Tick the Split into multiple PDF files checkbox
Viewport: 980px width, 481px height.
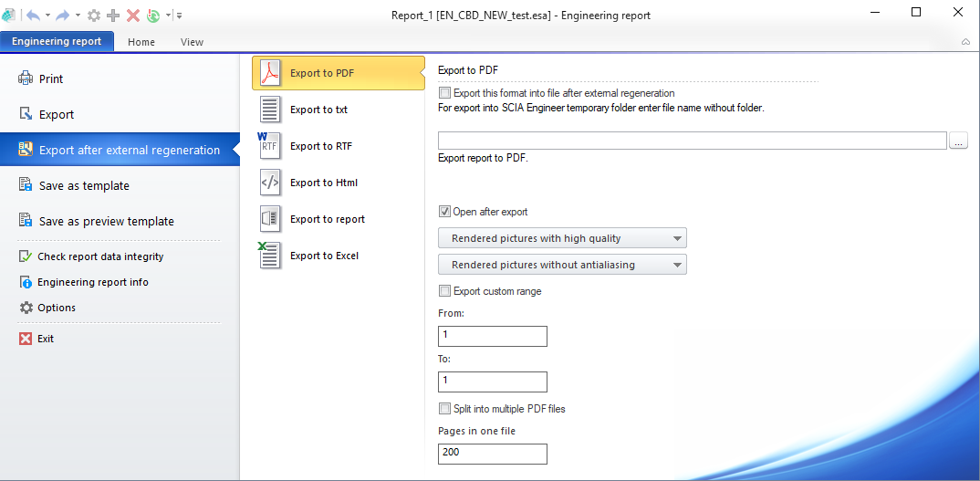(x=444, y=409)
